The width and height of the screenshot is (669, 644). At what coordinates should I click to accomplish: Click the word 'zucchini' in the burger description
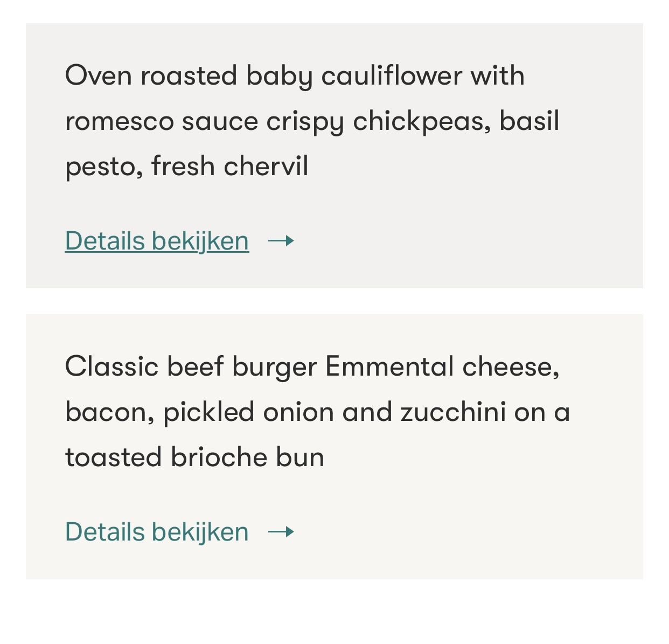tap(453, 412)
